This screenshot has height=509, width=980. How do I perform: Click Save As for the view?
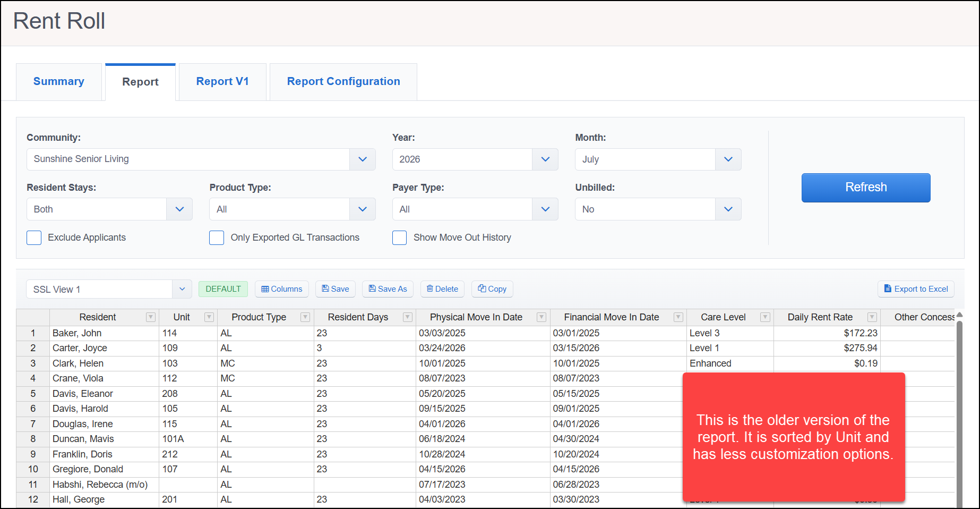tap(388, 289)
